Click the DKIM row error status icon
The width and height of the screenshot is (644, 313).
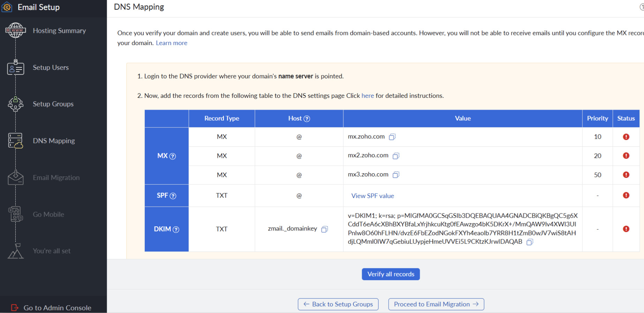click(626, 229)
